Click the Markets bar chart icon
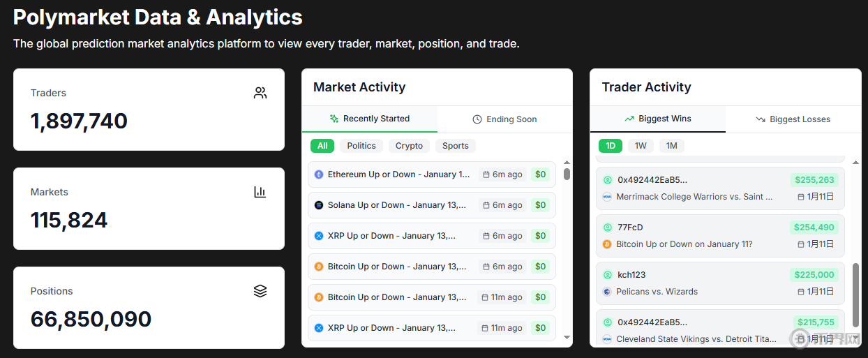Viewport: 868px width, 358px height. pos(260,192)
